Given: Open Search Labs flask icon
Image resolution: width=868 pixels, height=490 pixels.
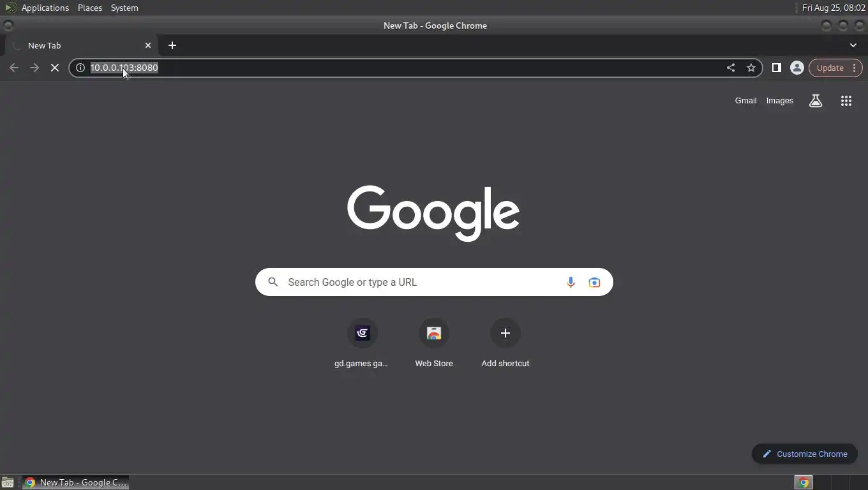Looking at the screenshot, I should pos(816,101).
